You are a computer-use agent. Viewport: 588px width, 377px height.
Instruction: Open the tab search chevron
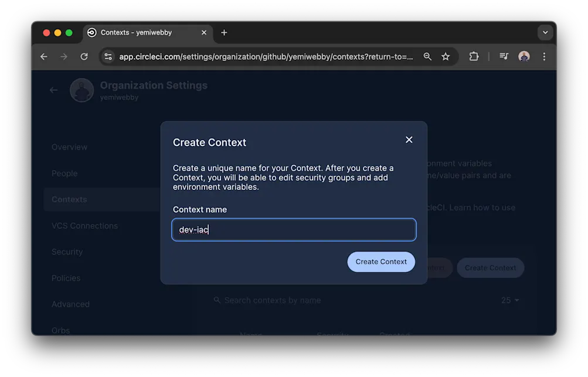tap(545, 33)
